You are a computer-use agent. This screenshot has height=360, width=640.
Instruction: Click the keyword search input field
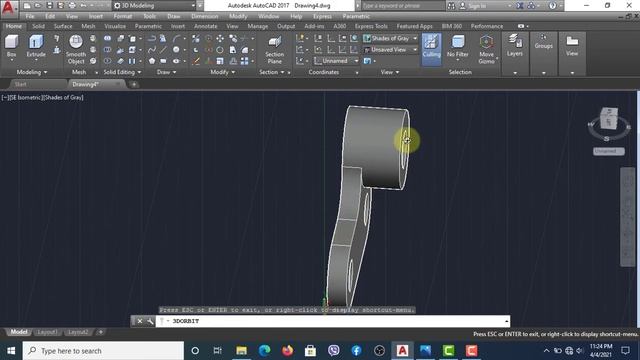coord(403,6)
